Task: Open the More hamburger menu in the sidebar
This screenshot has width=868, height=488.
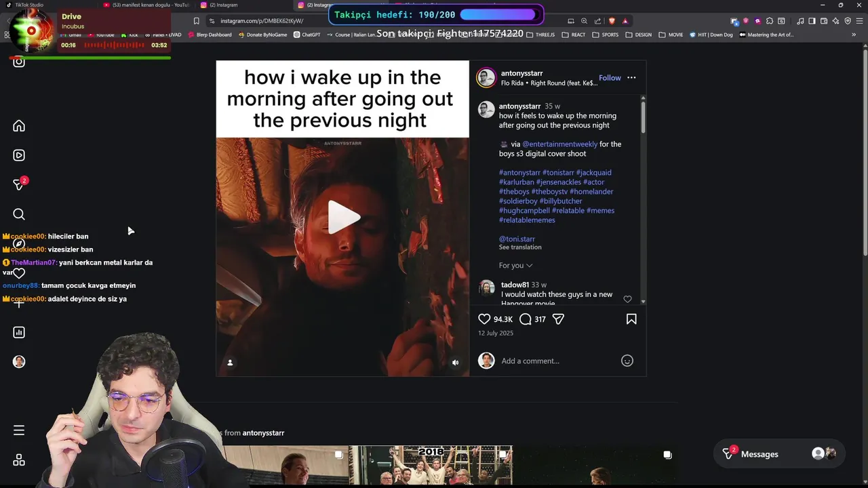Action: [x=19, y=430]
